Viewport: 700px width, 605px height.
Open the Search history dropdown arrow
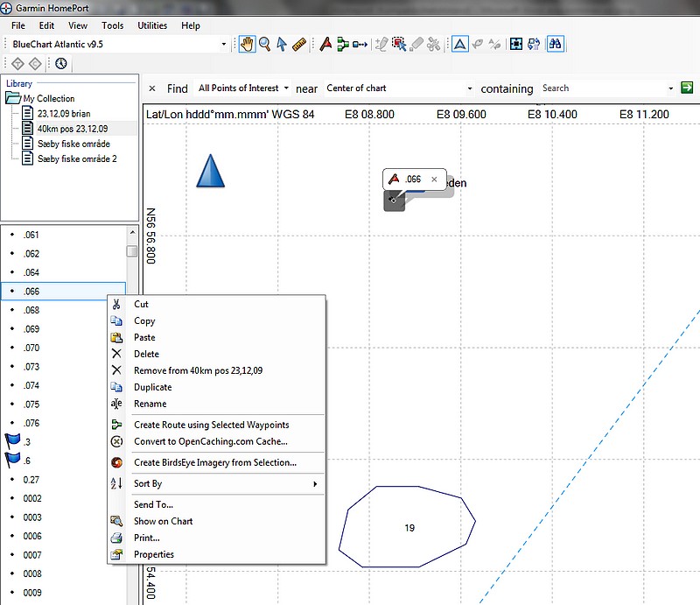tap(670, 88)
